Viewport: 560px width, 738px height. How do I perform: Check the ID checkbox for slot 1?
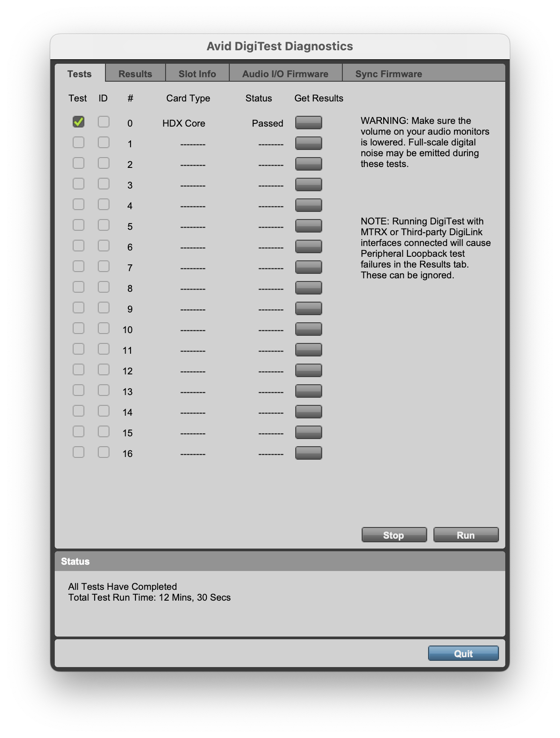tap(104, 142)
